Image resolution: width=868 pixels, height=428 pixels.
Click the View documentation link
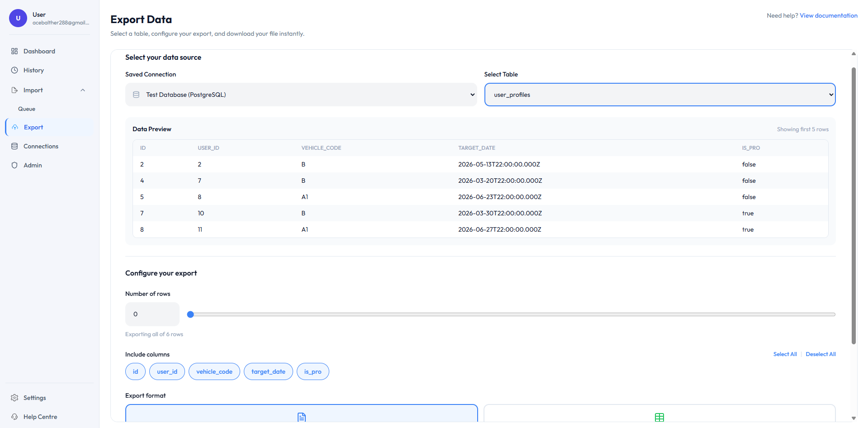click(828, 15)
